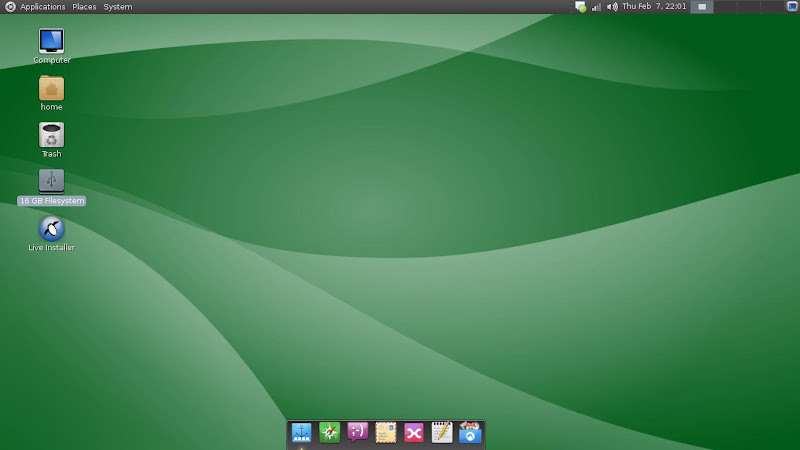This screenshot has width=800, height=450.
Task: Click the date and time clock
Action: click(x=653, y=7)
